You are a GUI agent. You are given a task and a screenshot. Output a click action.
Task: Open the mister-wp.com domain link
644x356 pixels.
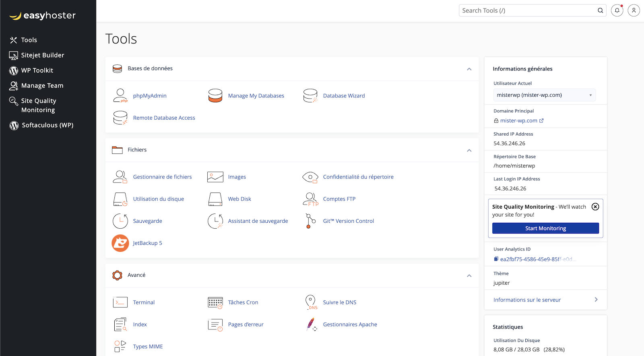pos(518,121)
